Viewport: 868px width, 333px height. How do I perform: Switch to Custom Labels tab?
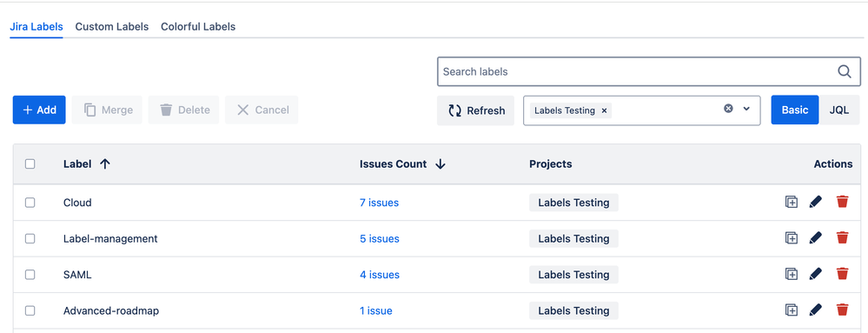click(x=112, y=27)
